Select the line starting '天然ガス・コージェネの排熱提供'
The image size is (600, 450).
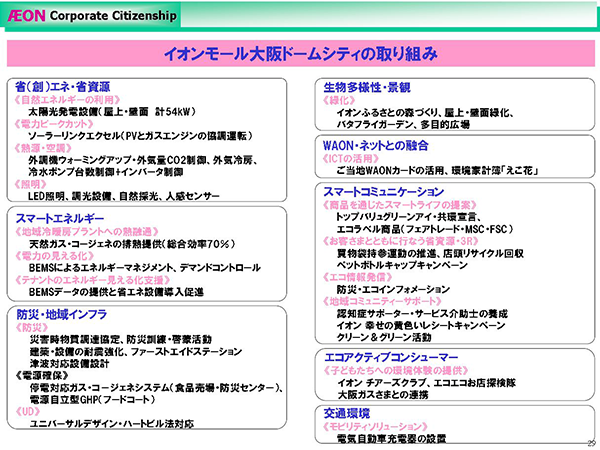pyautogui.click(x=132, y=244)
